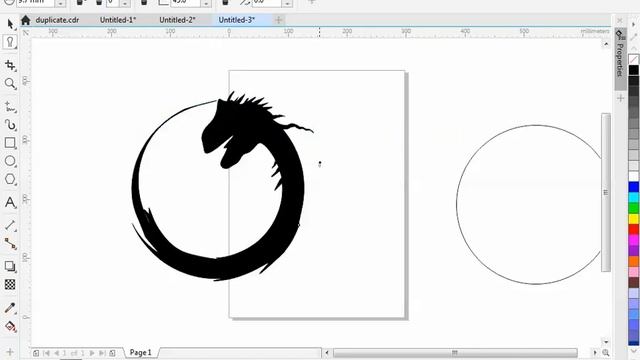Click the zoom navigator magnifier icon
640x360 pixels.
click(x=606, y=352)
